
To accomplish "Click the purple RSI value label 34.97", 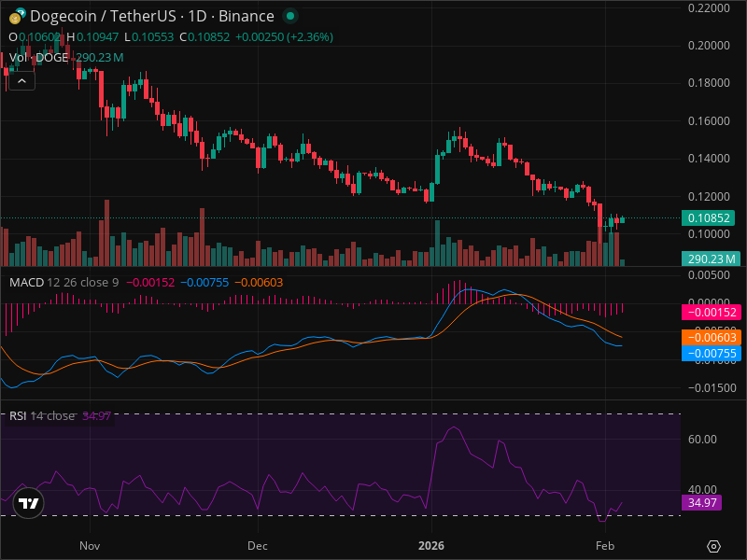I will (x=702, y=502).
